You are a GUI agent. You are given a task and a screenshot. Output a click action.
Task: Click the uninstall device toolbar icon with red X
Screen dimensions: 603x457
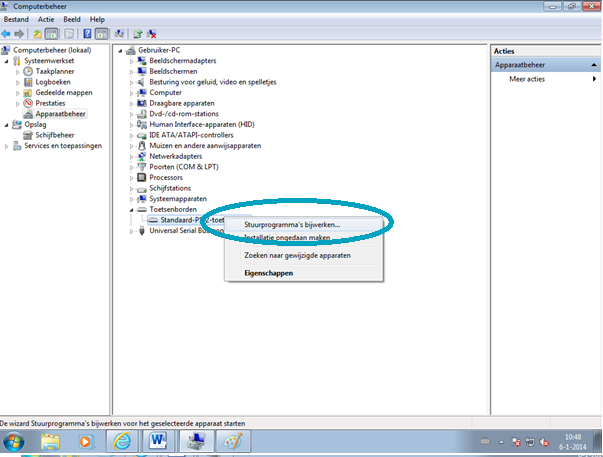[152, 34]
